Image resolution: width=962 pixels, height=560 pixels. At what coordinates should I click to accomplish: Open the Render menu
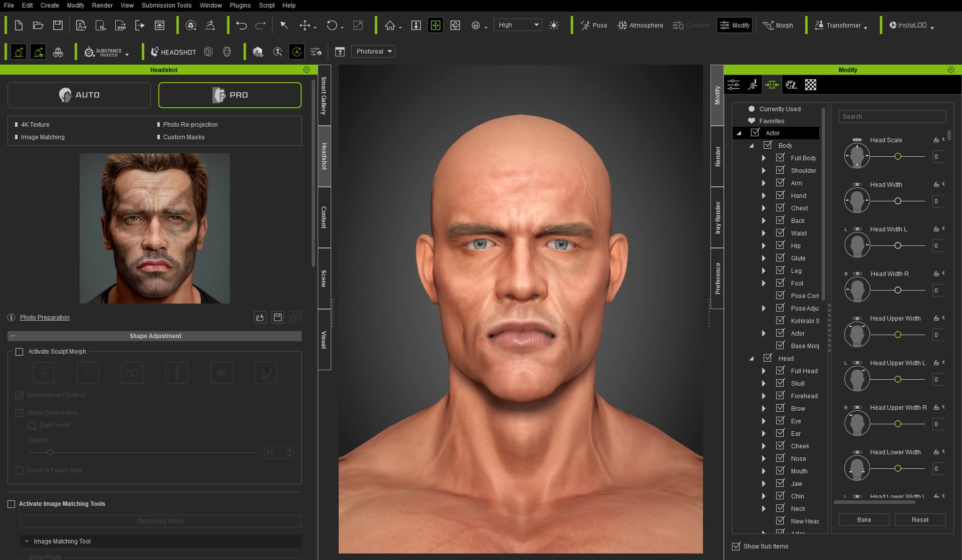point(102,5)
